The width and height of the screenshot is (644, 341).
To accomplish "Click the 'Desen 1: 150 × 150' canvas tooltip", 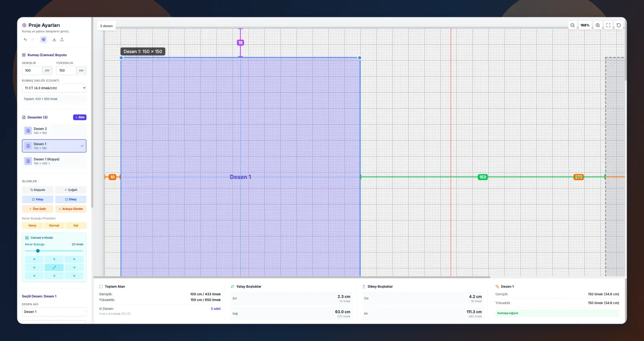I will coord(143,51).
